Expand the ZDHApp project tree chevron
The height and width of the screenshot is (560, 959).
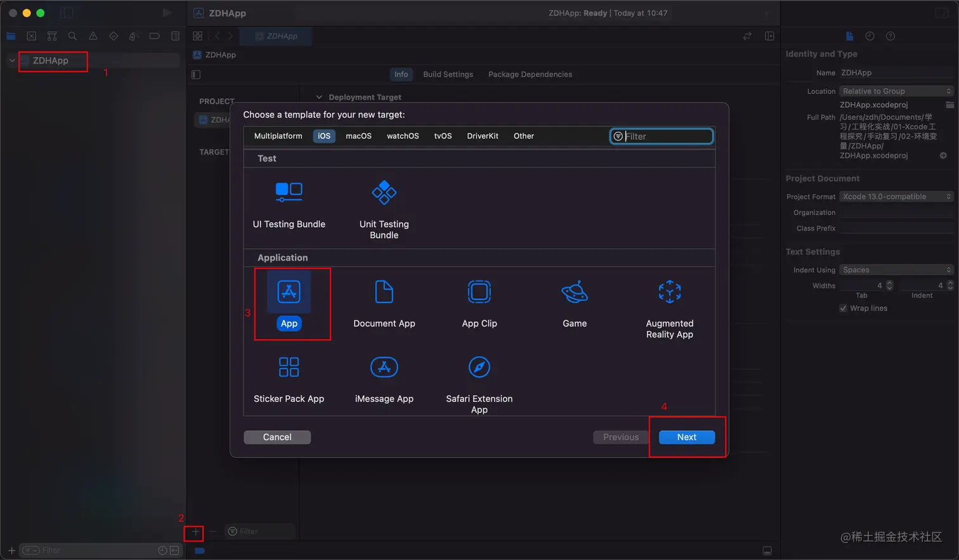click(11, 60)
